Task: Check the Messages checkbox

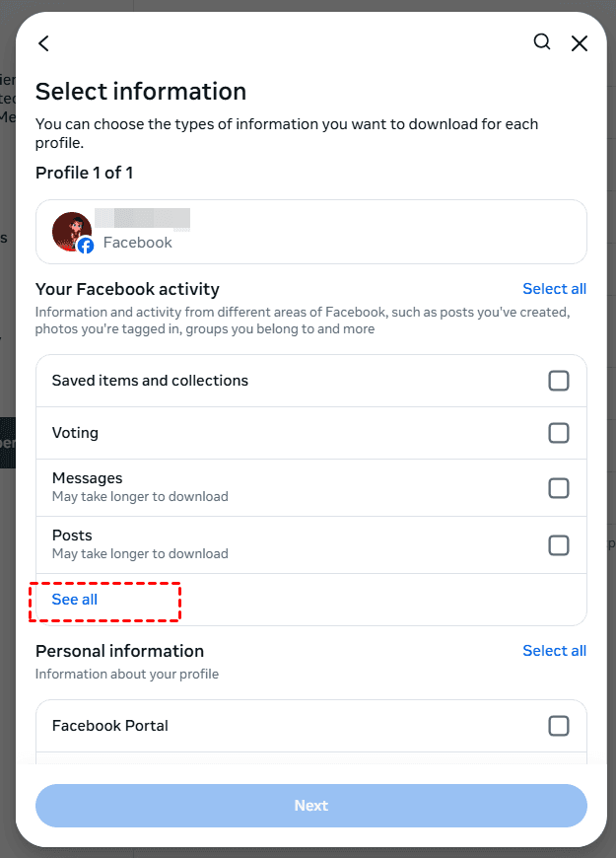Action: 559,488
